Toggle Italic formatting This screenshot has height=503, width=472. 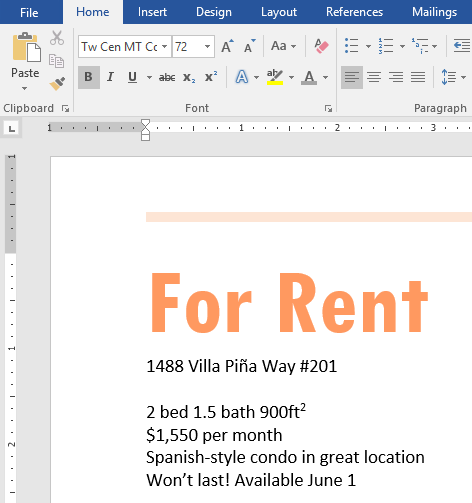click(110, 77)
